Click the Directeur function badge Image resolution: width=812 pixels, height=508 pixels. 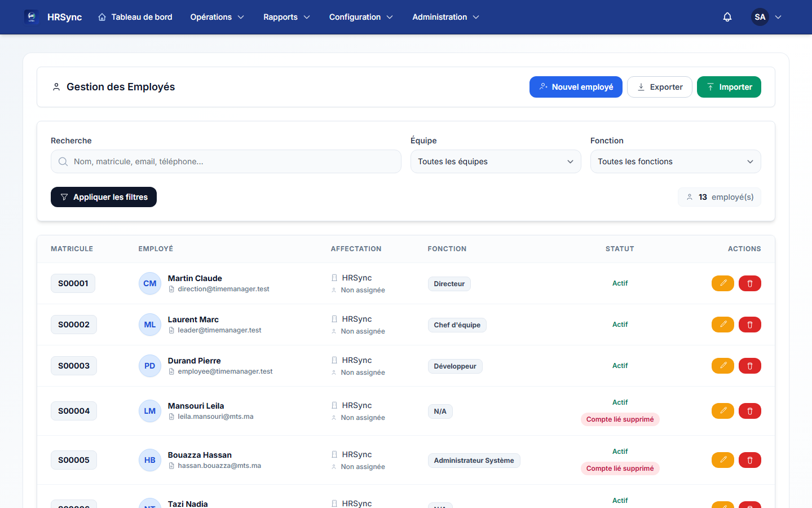449,284
